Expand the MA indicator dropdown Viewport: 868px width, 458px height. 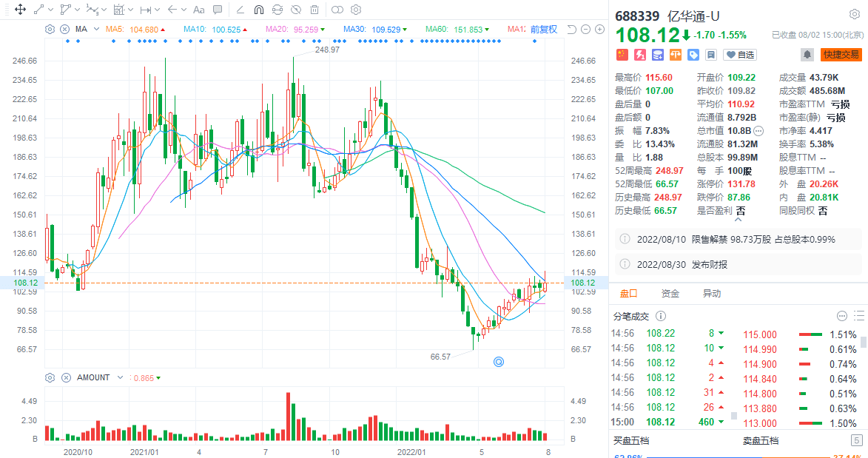(95, 30)
